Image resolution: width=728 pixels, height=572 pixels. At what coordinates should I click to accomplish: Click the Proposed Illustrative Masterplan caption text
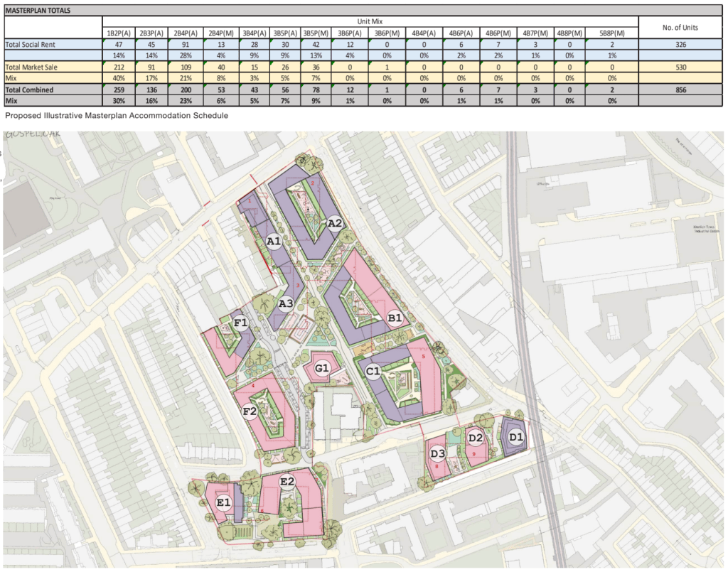pyautogui.click(x=117, y=115)
